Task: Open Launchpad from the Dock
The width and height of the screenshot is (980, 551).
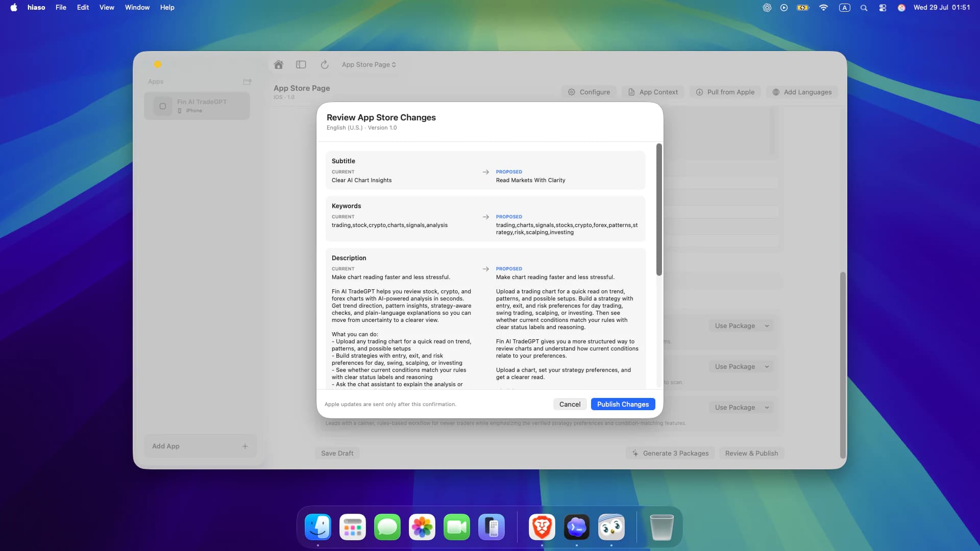Action: click(352, 527)
